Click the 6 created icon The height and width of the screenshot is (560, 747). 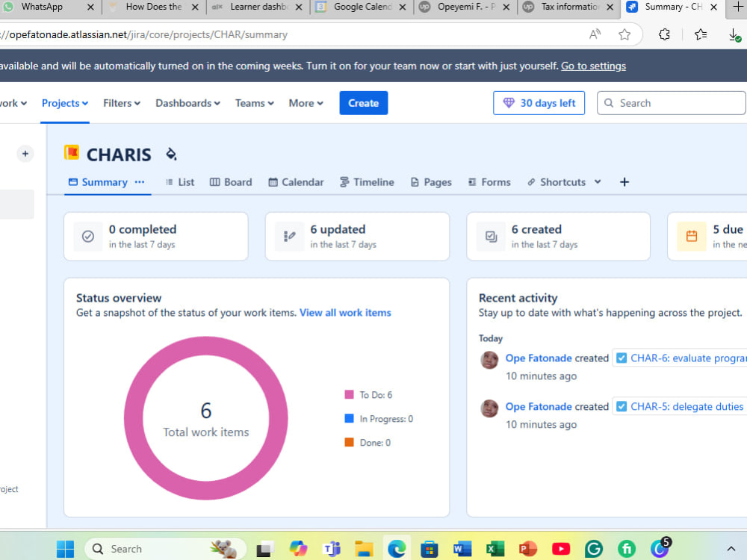coord(492,236)
